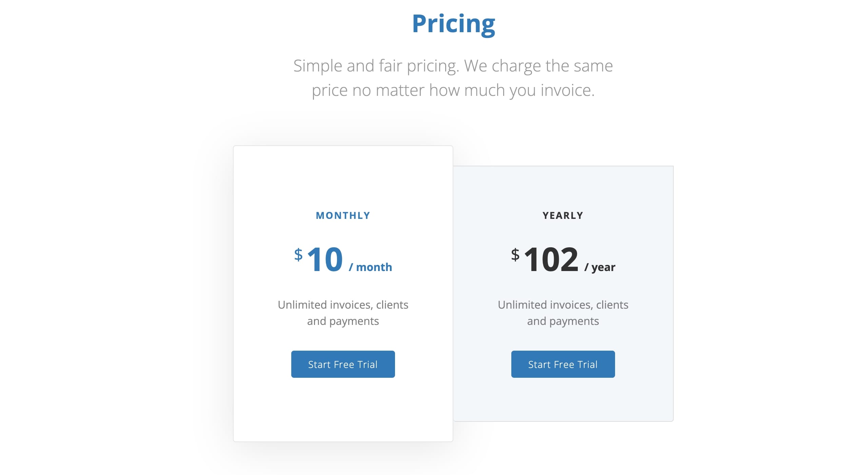Click 'and payments' text on the Yearly card
The height and width of the screenshot is (475, 868).
[563, 321]
